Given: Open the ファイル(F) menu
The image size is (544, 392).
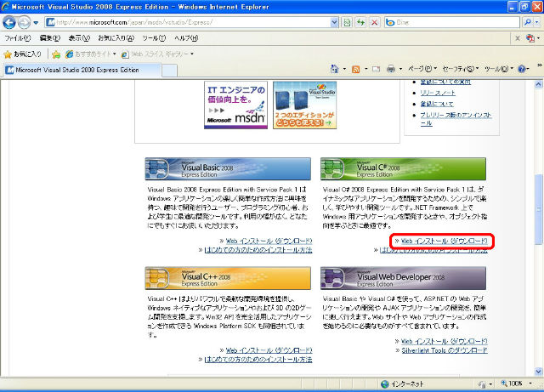Looking at the screenshot, I should click(x=17, y=38).
